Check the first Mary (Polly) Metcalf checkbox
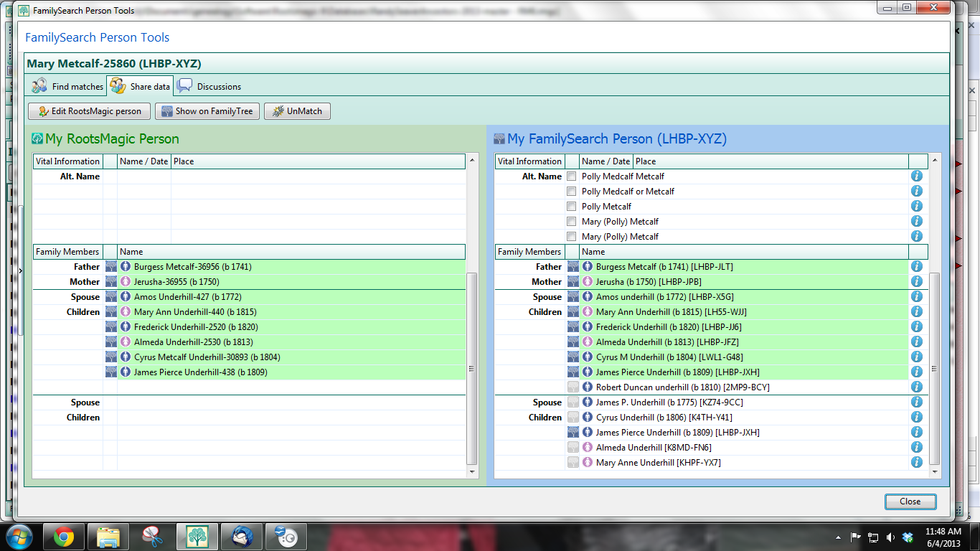Viewport: 980px width, 551px height. [x=571, y=221]
